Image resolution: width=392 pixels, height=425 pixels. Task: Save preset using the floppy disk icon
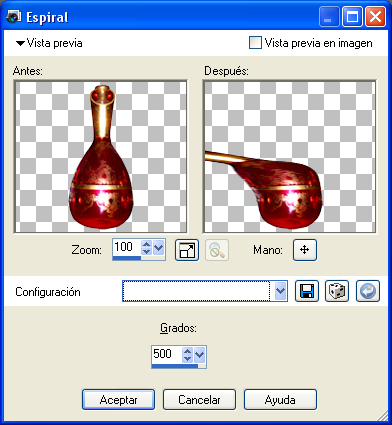(307, 291)
